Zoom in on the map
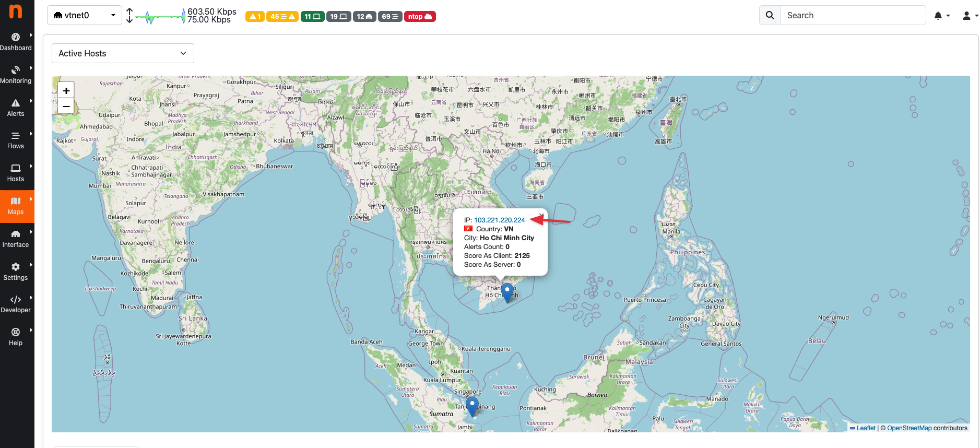Image resolution: width=980 pixels, height=448 pixels. coord(66,90)
